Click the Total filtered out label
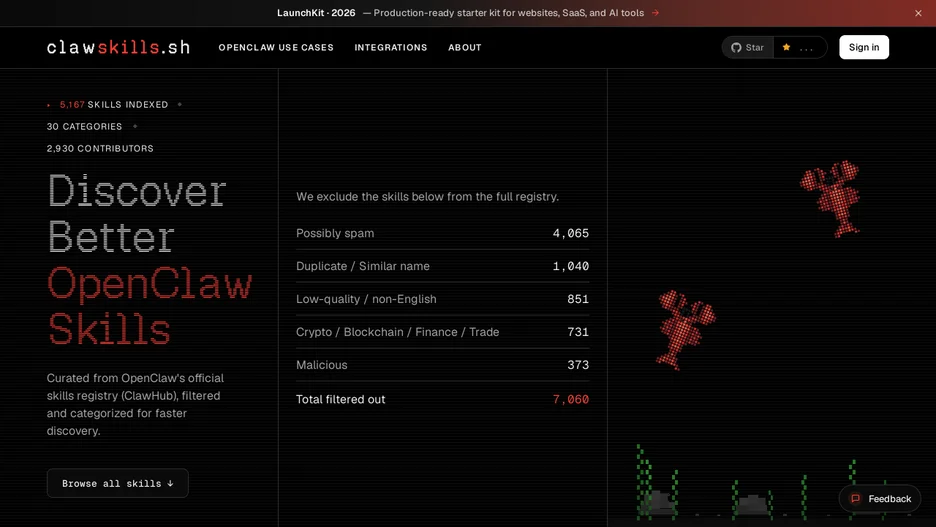The image size is (936, 527). pyautogui.click(x=341, y=399)
